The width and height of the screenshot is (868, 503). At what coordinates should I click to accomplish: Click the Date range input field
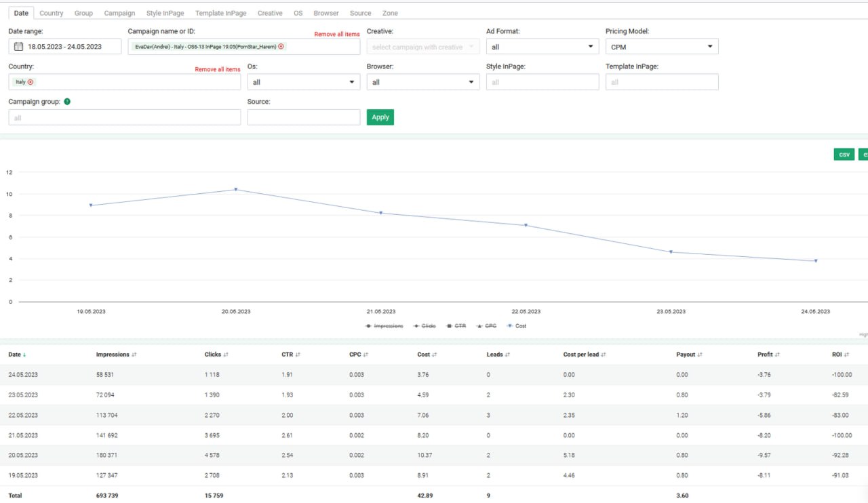coord(65,47)
